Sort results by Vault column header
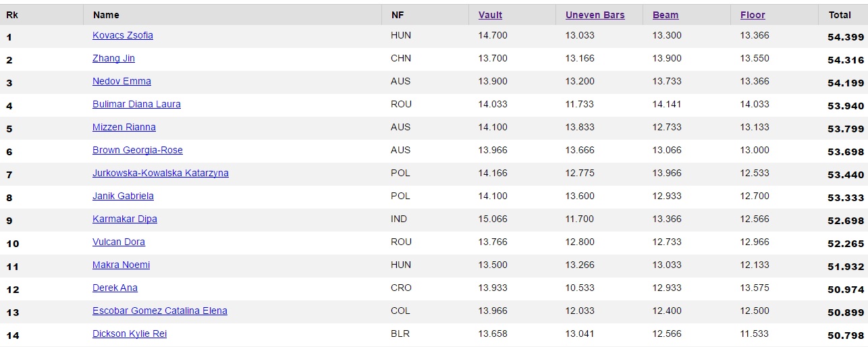Screen dimensions: 868x347 (x=490, y=15)
